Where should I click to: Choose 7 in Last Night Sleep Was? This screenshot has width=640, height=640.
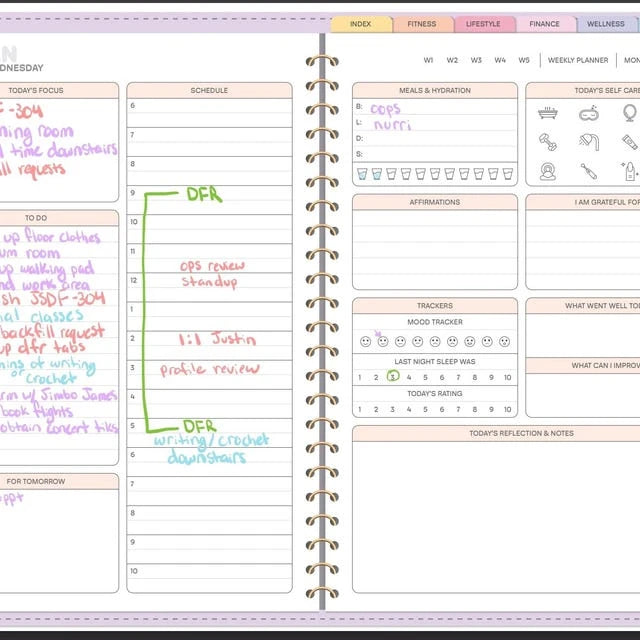pyautogui.click(x=458, y=378)
